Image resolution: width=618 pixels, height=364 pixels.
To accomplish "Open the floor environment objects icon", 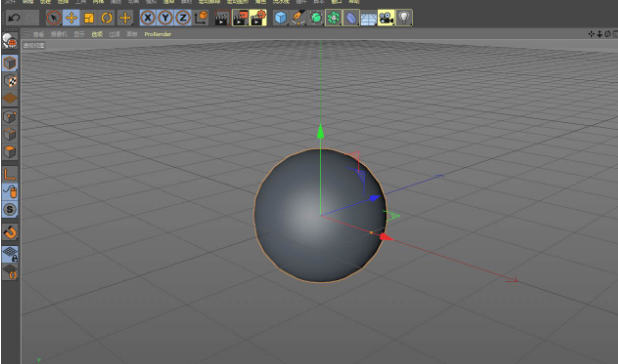I will 369,18.
